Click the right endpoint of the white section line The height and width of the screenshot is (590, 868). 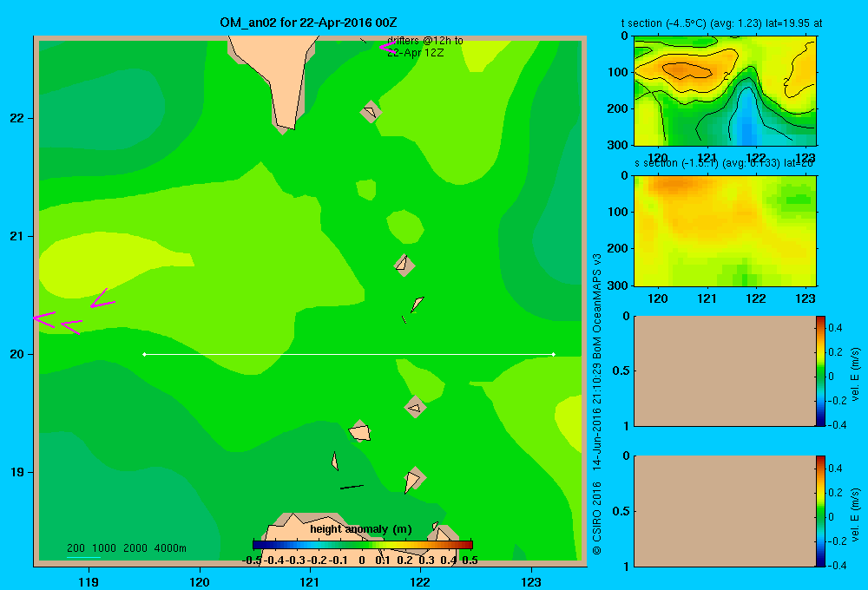pos(554,354)
